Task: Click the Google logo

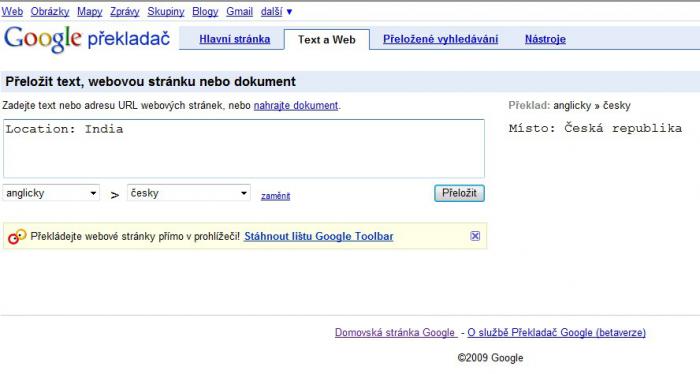Action: (43, 39)
